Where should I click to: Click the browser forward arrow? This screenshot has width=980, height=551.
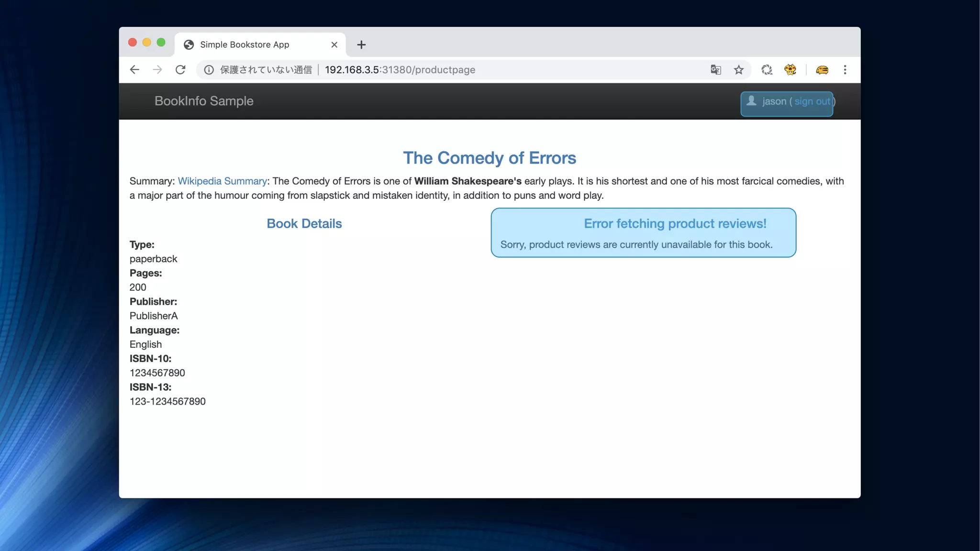click(157, 70)
